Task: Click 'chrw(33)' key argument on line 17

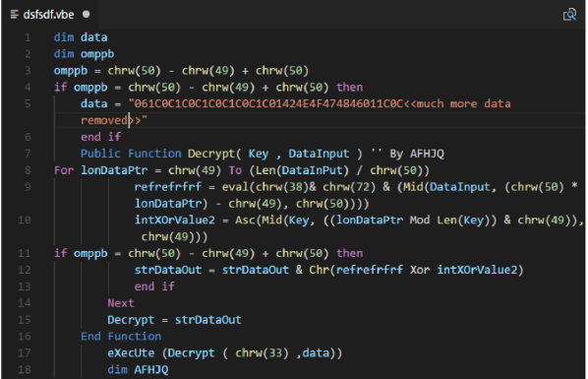Action: (x=263, y=353)
